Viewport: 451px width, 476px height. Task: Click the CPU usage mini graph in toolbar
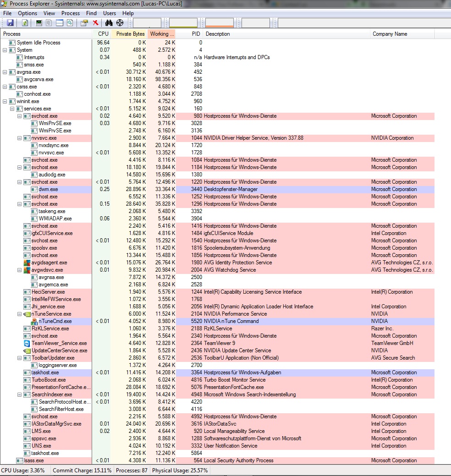(x=147, y=23)
